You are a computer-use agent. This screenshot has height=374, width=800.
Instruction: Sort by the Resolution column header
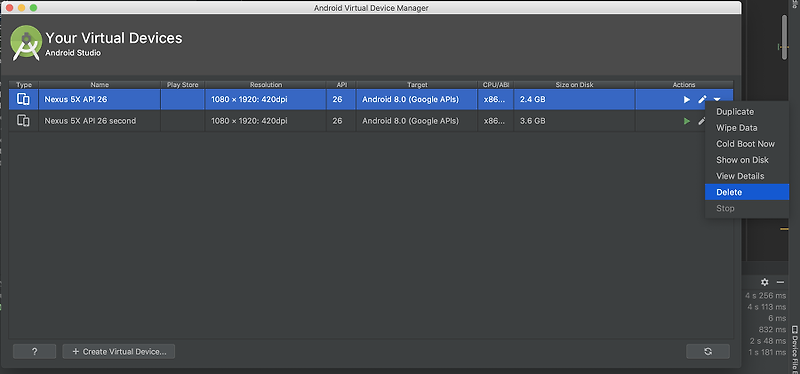tap(266, 85)
